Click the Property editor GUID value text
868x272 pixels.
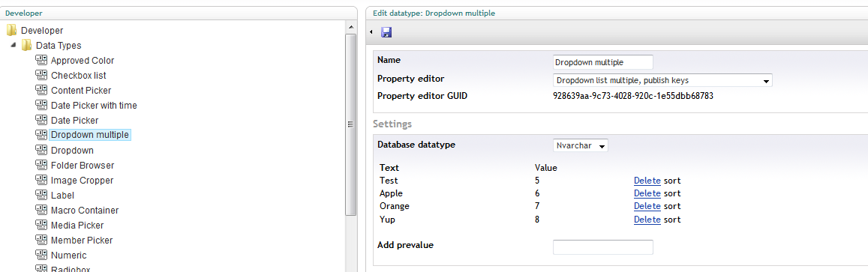coord(632,96)
